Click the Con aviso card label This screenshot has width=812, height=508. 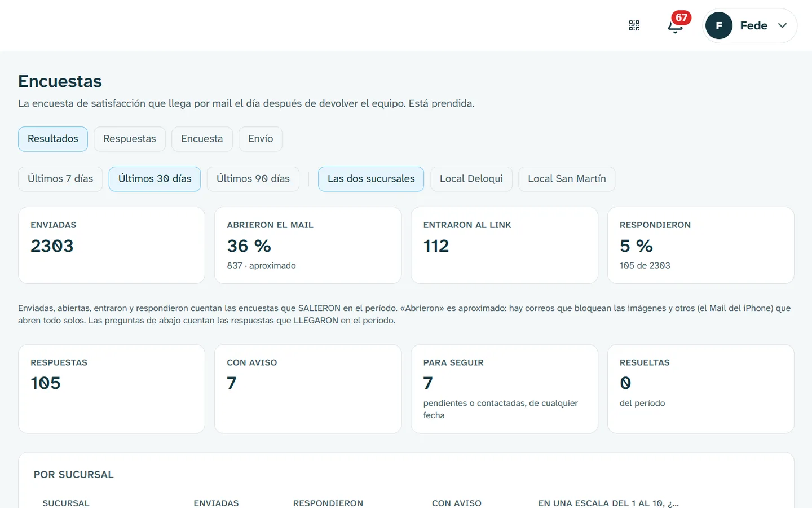252,362
